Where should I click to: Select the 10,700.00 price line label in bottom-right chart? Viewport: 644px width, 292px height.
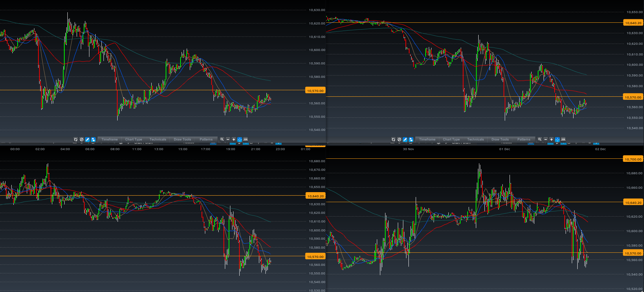pos(633,159)
